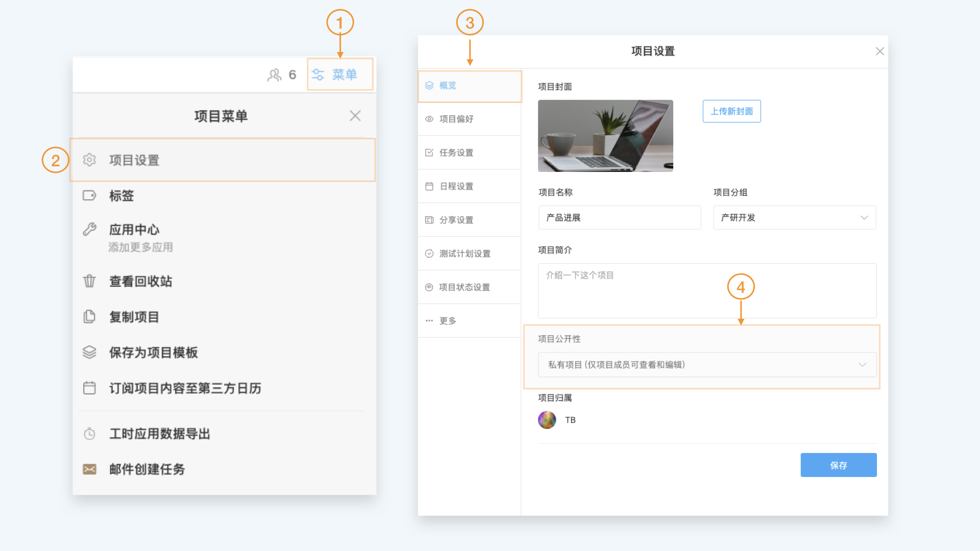Viewport: 980px width, 551px height.
Task: Click the 添加更多应用 subtitle text
Action: (x=141, y=247)
